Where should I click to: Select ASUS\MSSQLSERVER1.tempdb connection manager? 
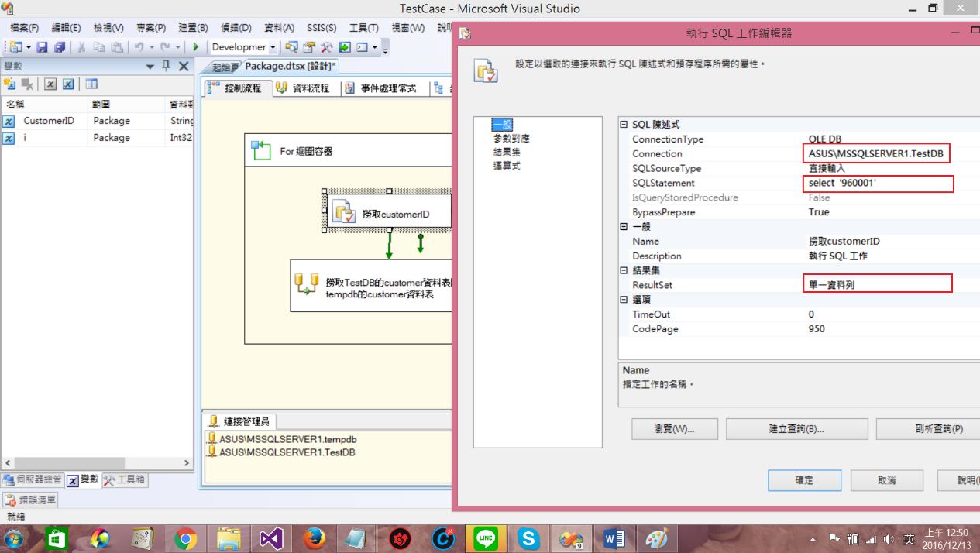[x=282, y=439]
